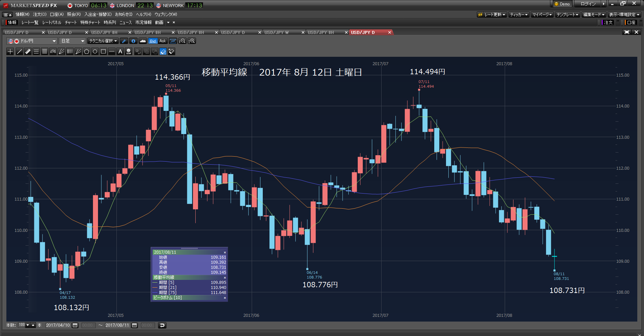Open the ティッカー dropdown

pyautogui.click(x=519, y=14)
